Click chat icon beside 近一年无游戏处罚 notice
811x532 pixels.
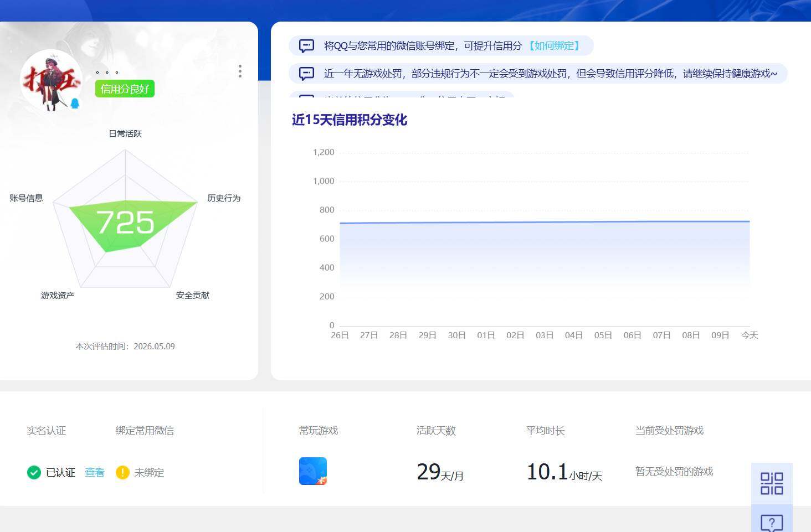pyautogui.click(x=306, y=73)
